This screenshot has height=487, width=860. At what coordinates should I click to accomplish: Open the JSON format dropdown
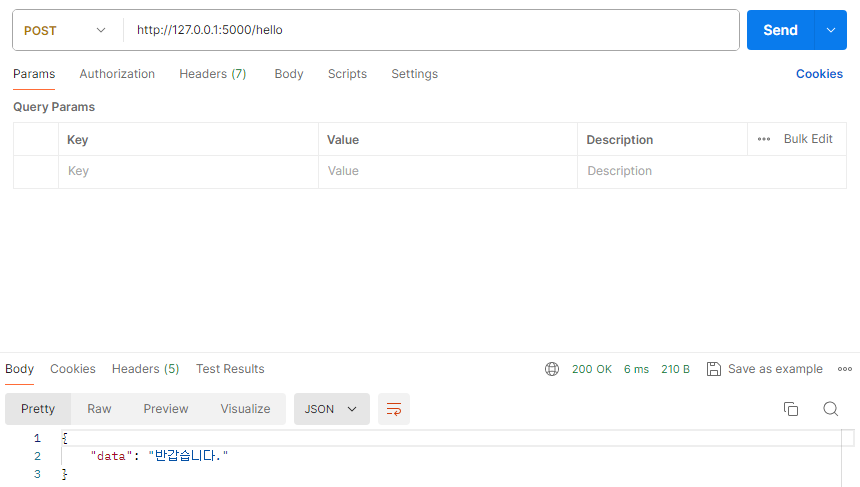tap(332, 409)
